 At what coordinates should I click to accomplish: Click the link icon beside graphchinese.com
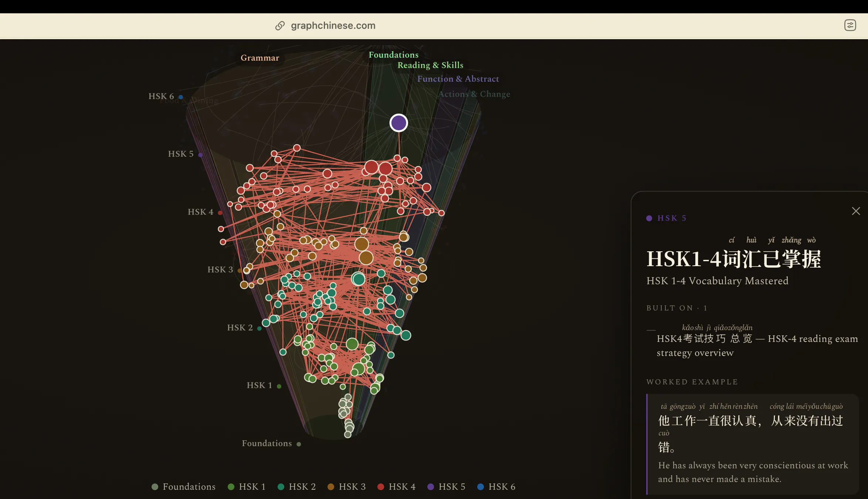pyautogui.click(x=280, y=26)
